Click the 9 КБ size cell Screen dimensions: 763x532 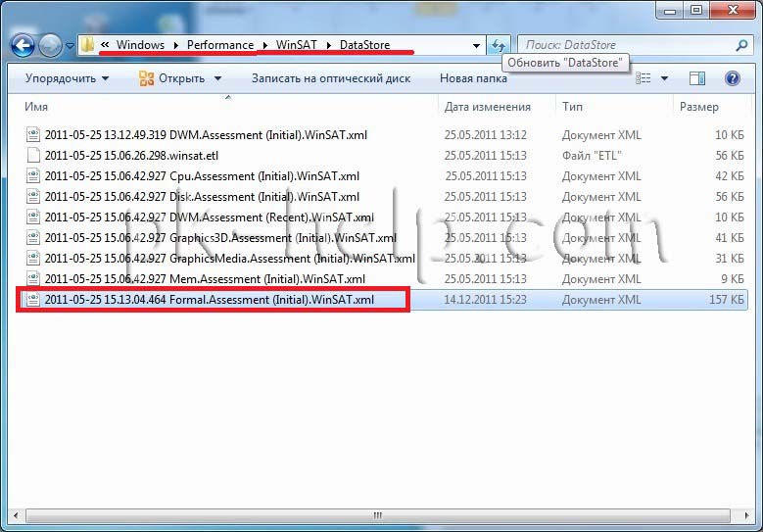coord(733,279)
